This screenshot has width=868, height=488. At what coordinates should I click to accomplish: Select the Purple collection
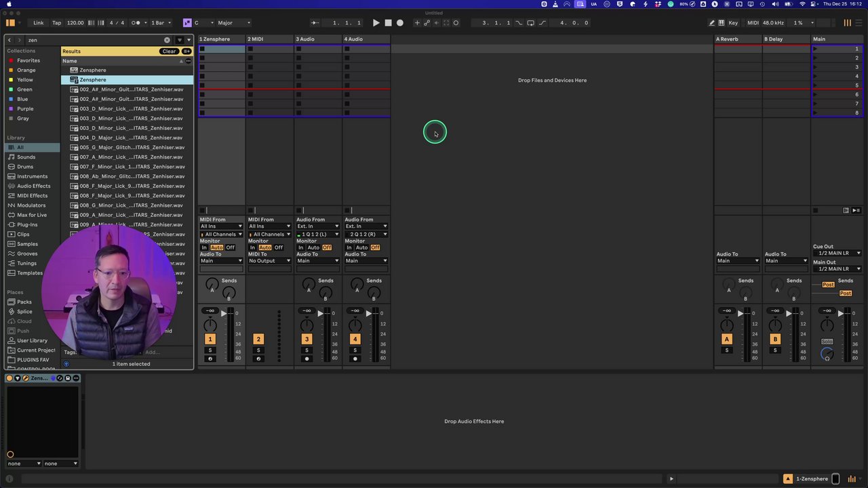click(24, 108)
